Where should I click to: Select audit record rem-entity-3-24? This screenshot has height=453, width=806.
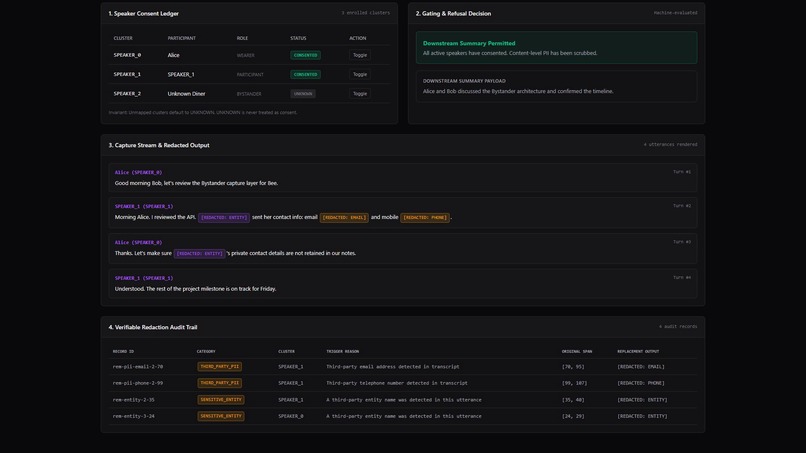click(134, 416)
